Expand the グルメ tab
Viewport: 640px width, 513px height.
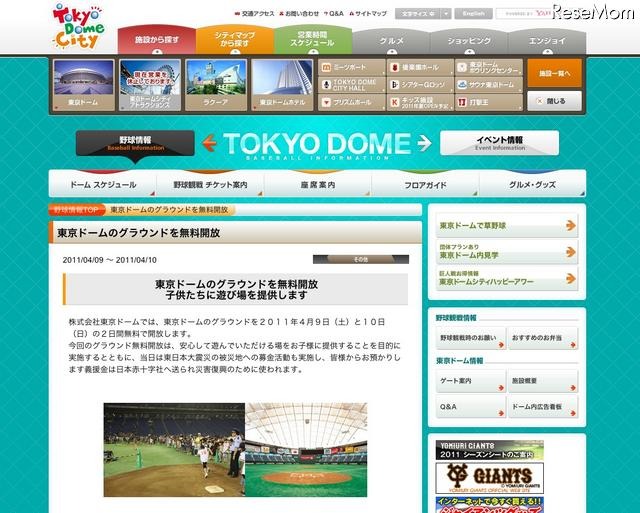391,41
